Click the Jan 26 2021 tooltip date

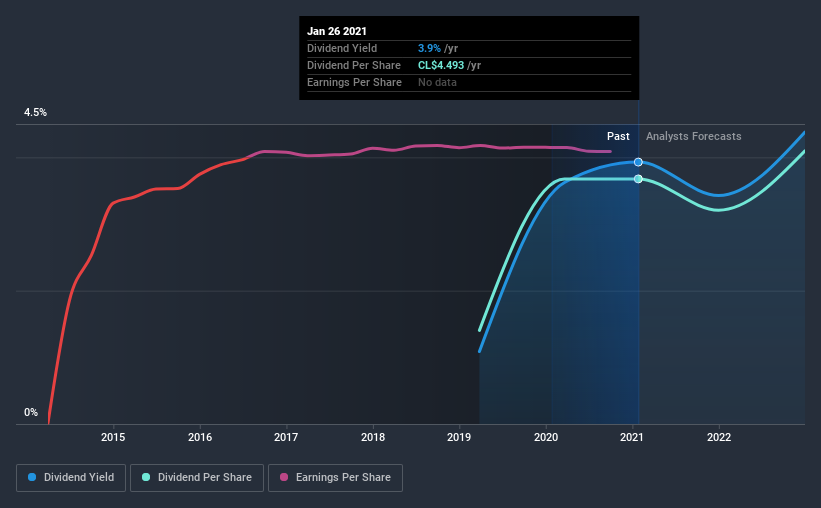click(x=337, y=31)
